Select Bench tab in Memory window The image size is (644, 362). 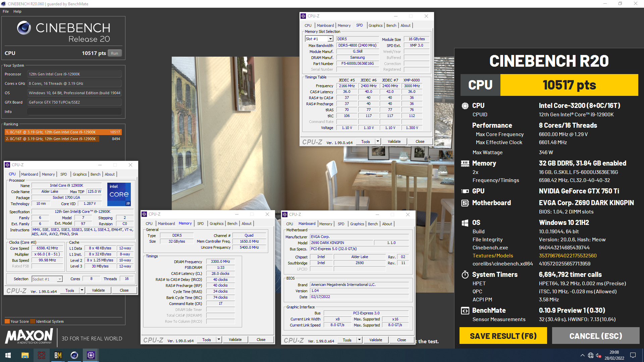tap(232, 224)
